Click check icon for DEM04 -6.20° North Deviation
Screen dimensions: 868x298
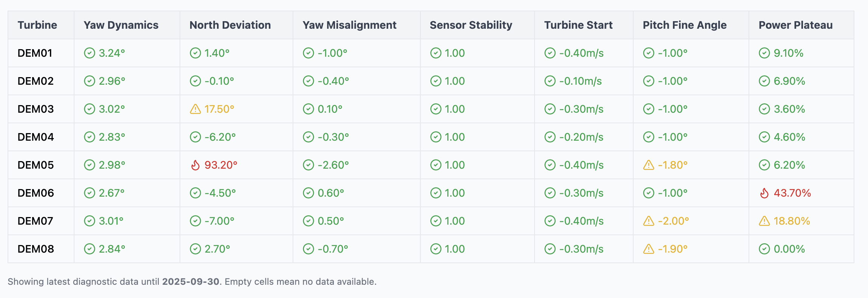(195, 137)
